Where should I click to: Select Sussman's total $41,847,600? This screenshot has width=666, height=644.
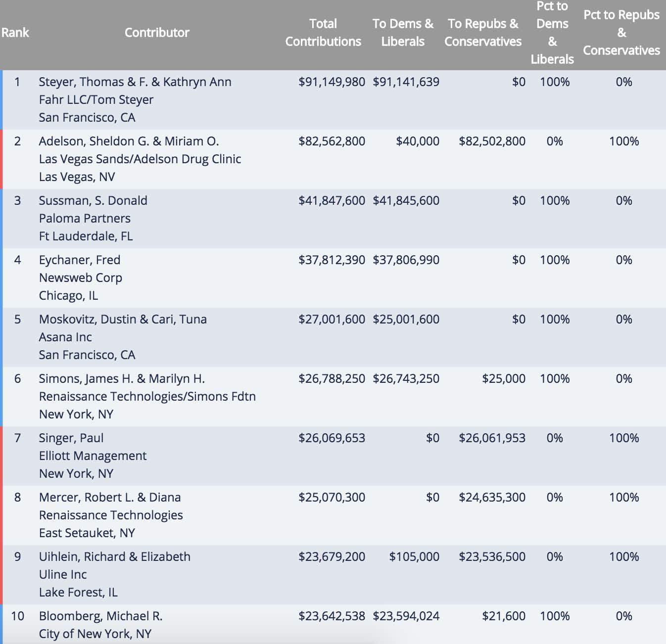pos(332,200)
